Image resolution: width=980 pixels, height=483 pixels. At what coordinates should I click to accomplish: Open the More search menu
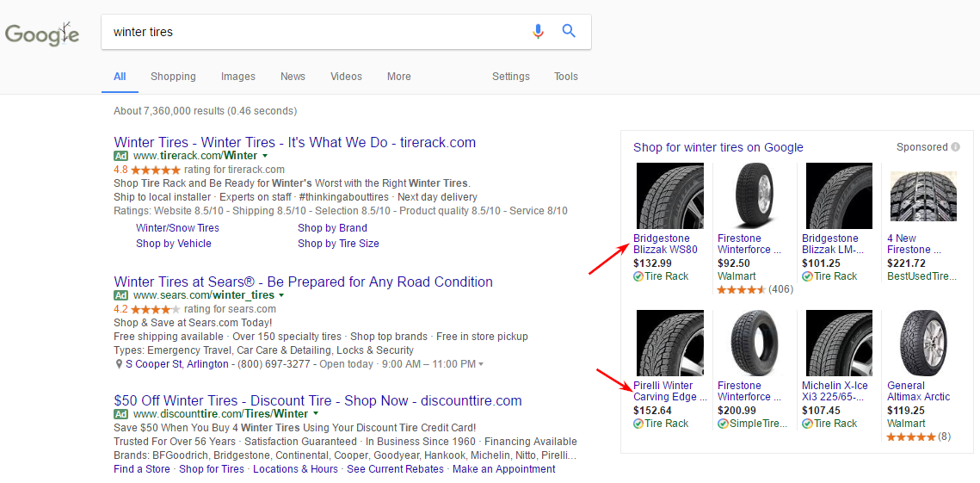click(398, 77)
